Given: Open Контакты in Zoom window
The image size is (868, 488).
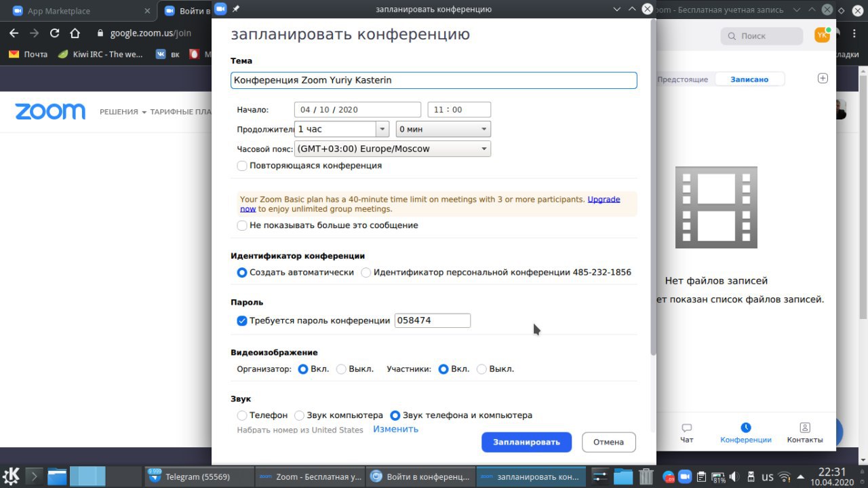Looking at the screenshot, I should (805, 433).
